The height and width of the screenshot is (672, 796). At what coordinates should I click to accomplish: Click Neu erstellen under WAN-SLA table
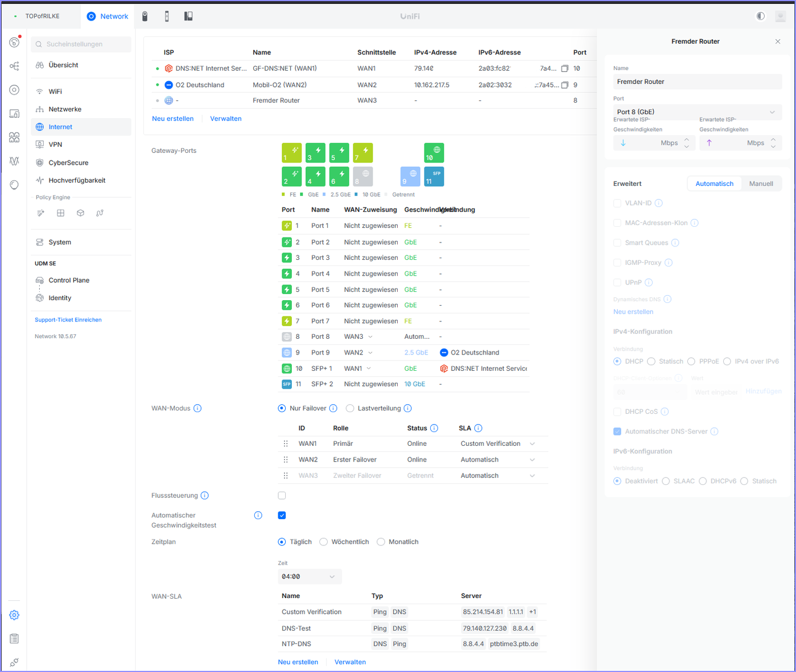298,662
